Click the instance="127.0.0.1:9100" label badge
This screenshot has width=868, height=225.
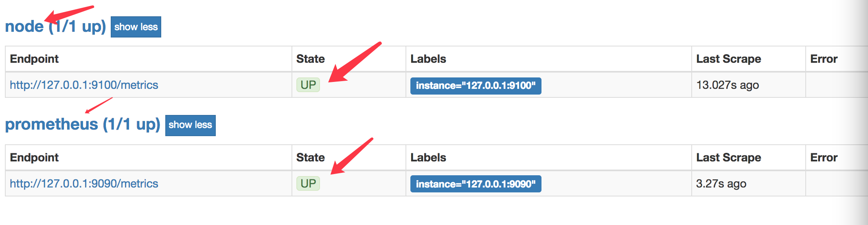(x=476, y=86)
